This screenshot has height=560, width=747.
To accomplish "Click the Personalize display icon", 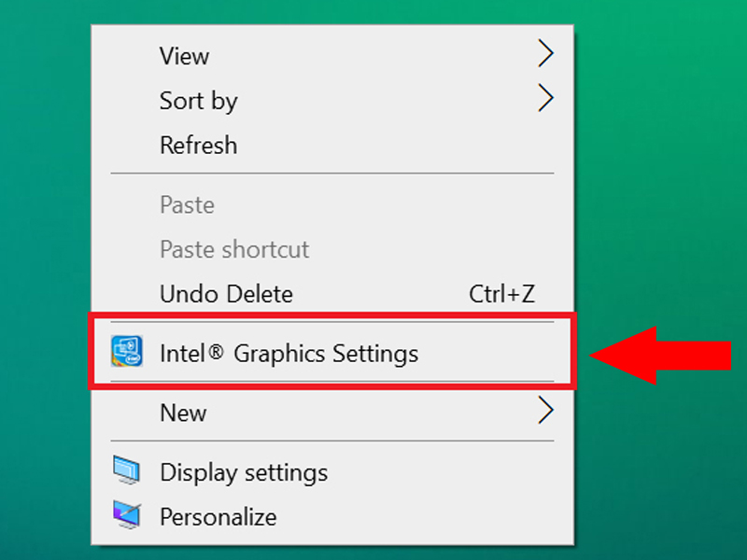I will (126, 516).
